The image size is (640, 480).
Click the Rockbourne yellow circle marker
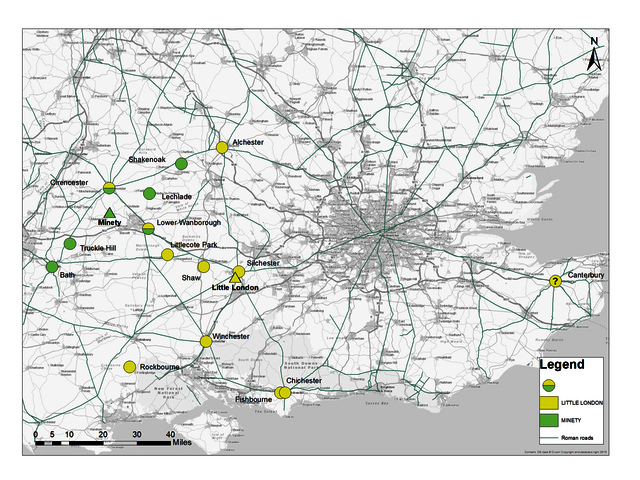(x=129, y=367)
